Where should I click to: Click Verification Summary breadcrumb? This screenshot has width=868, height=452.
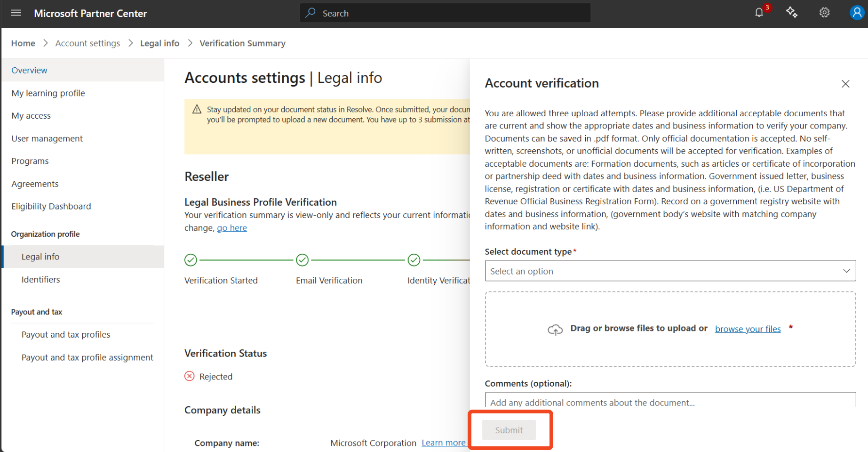[x=242, y=43]
